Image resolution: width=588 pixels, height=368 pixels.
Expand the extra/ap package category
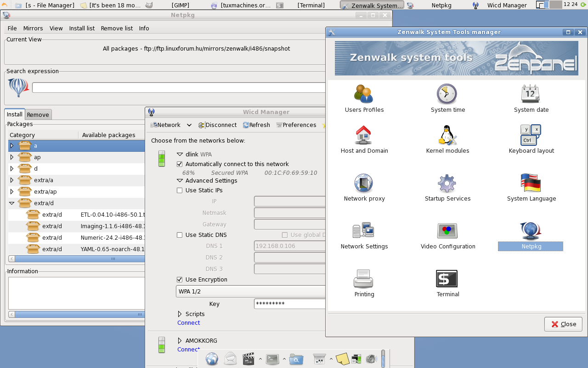click(x=12, y=192)
